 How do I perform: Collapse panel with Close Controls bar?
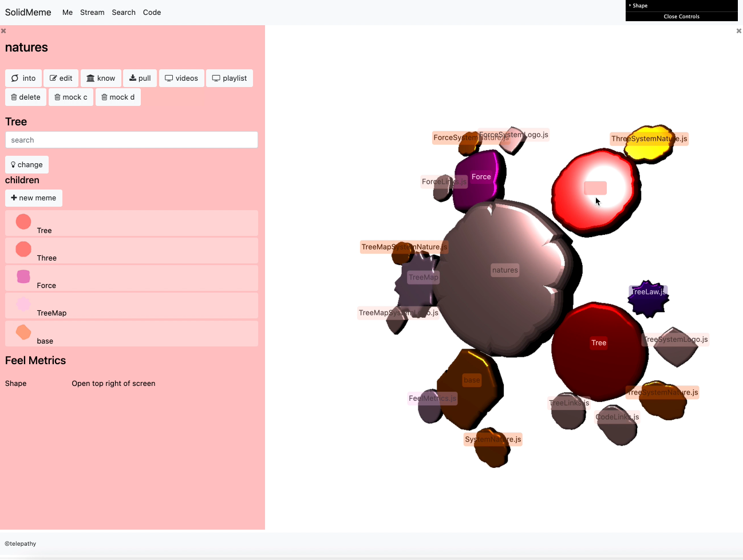[x=681, y=17]
